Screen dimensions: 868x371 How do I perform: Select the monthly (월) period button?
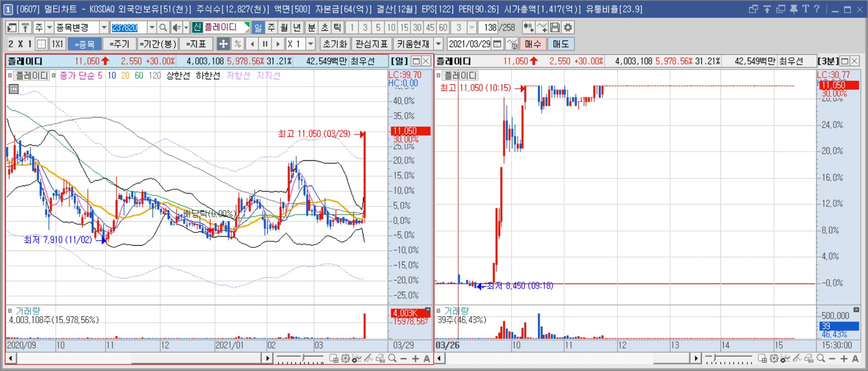(x=284, y=27)
